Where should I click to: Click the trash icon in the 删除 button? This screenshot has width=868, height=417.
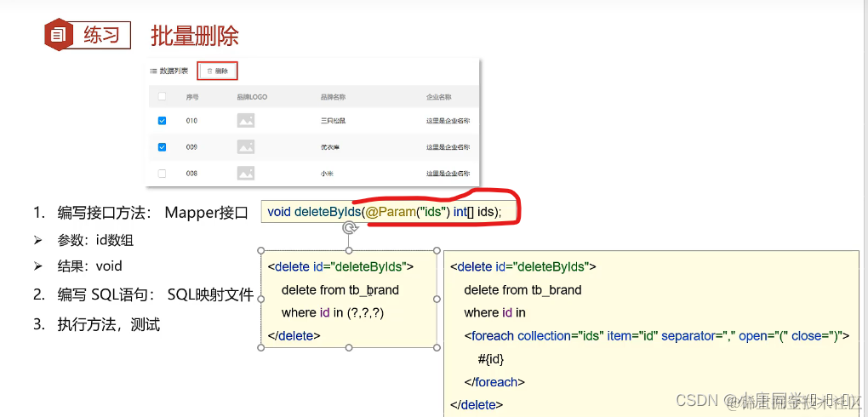(210, 71)
